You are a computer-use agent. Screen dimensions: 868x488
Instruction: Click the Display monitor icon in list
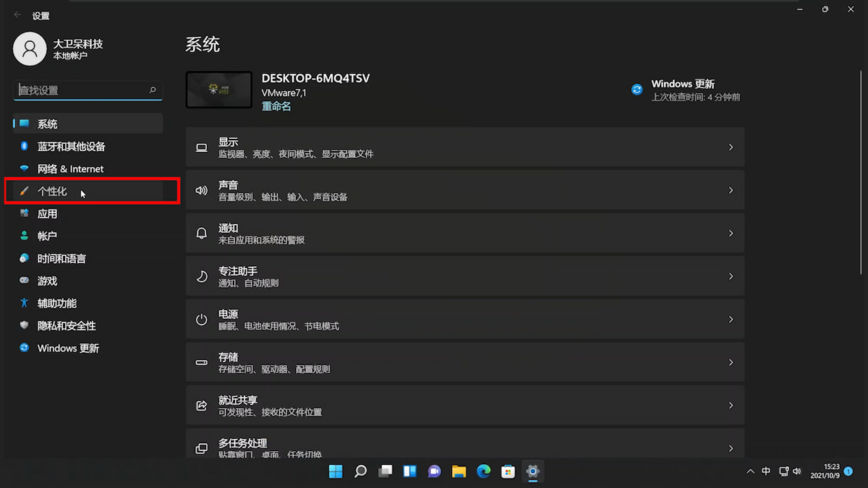(202, 147)
